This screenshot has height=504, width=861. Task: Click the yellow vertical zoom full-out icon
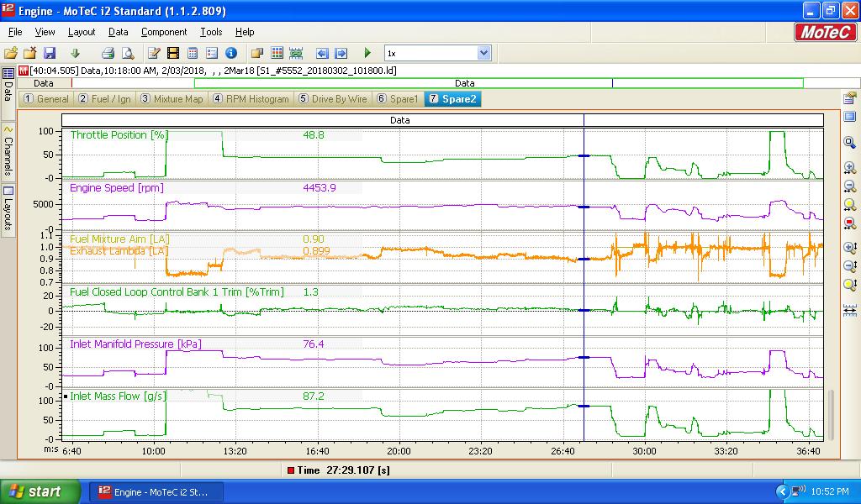tap(849, 285)
